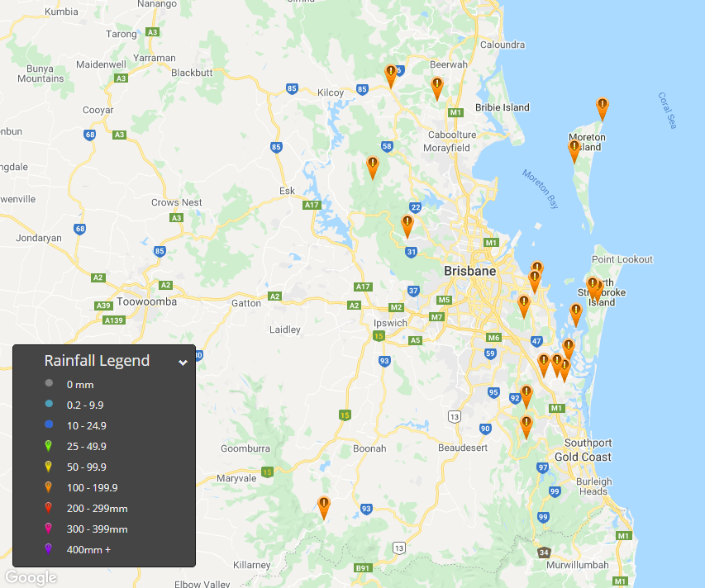Click the 'Rainfall Legend' title
Viewport: 705px width, 588px height.
click(x=97, y=361)
